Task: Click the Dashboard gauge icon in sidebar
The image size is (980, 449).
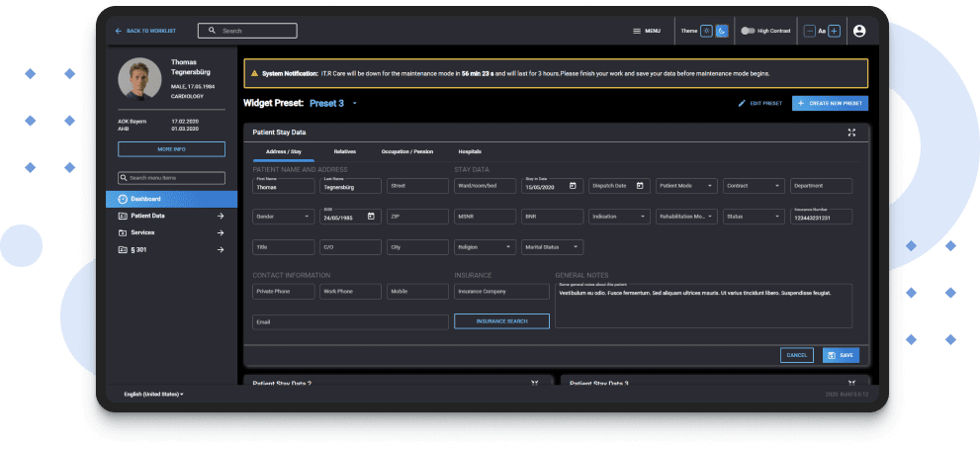Action: click(x=123, y=199)
